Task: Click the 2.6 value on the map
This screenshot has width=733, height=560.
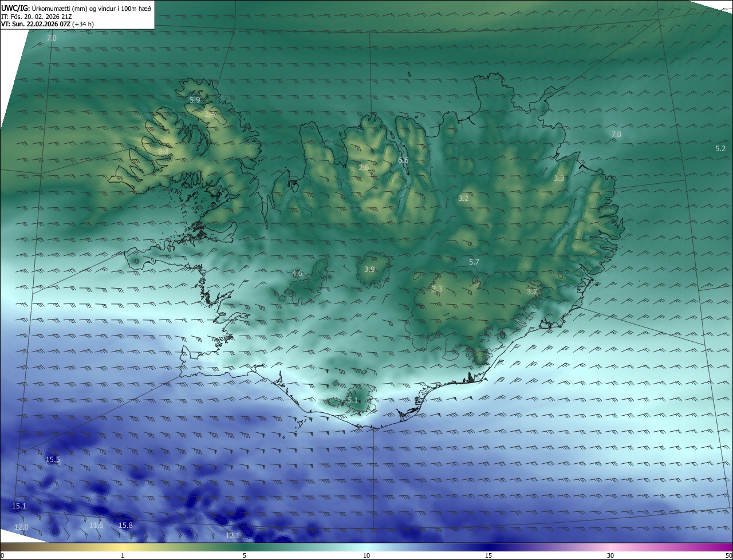Action: tap(364, 168)
